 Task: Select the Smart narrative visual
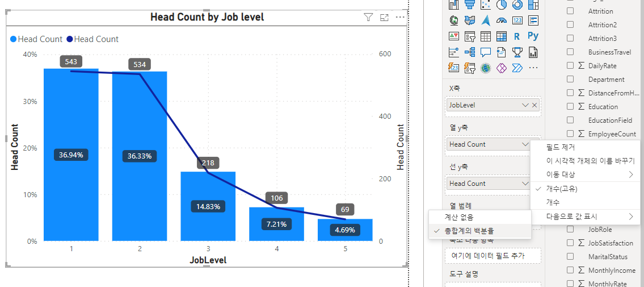pos(502,52)
